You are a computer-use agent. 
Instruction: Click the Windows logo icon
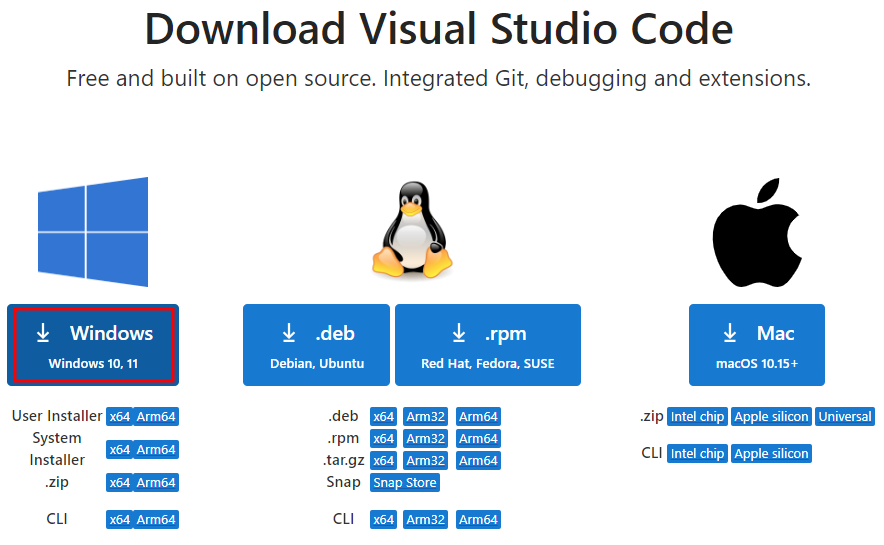tap(93, 232)
